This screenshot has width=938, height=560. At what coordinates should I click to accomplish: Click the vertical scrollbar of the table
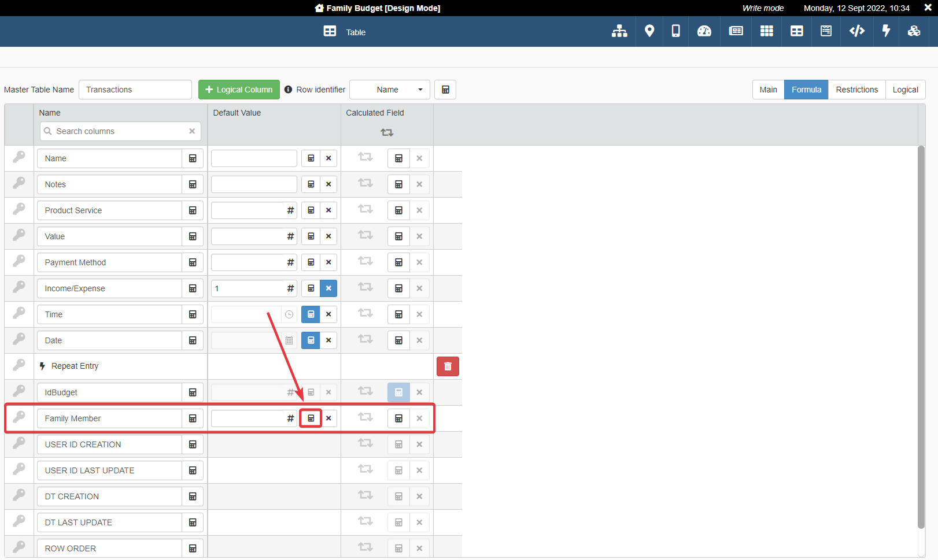[921, 335]
